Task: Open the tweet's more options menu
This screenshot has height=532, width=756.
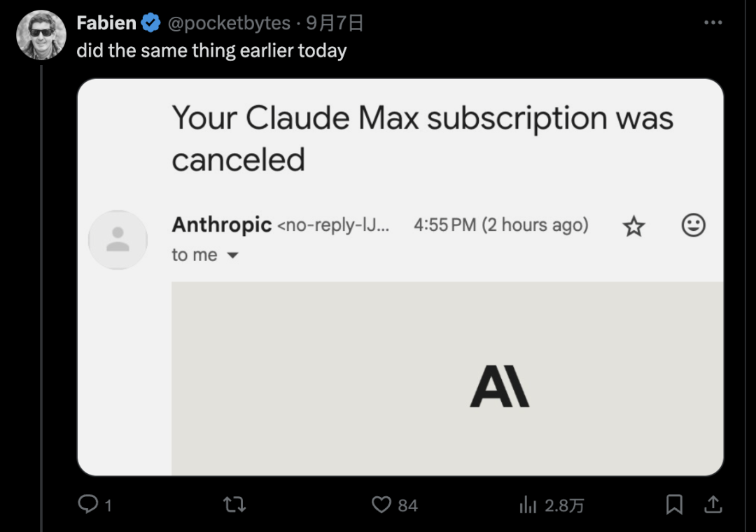Action: point(713,23)
